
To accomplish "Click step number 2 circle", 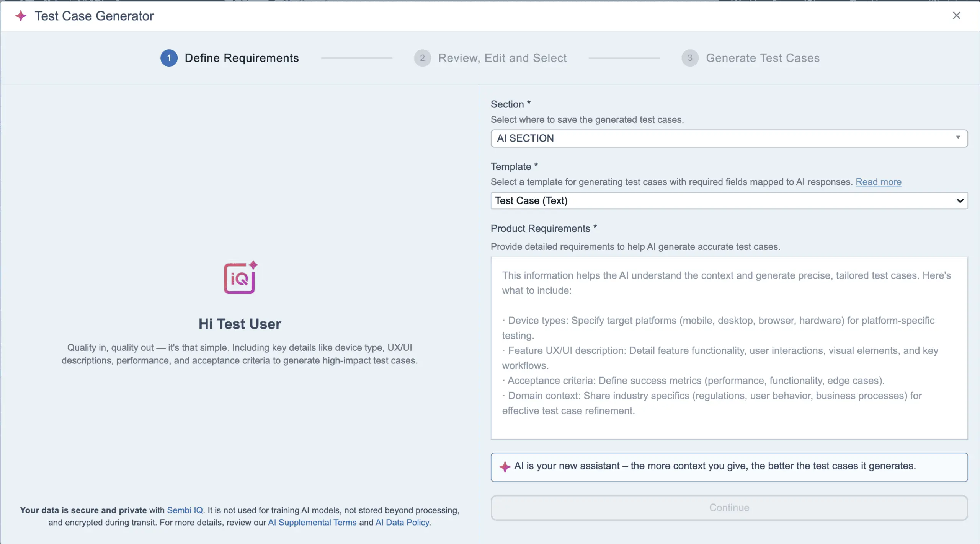I will pyautogui.click(x=422, y=58).
